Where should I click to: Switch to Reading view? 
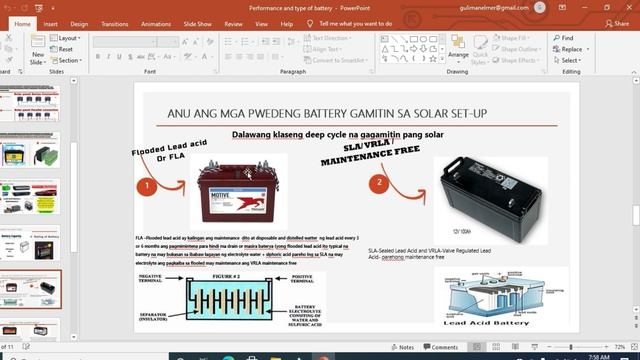515,347
